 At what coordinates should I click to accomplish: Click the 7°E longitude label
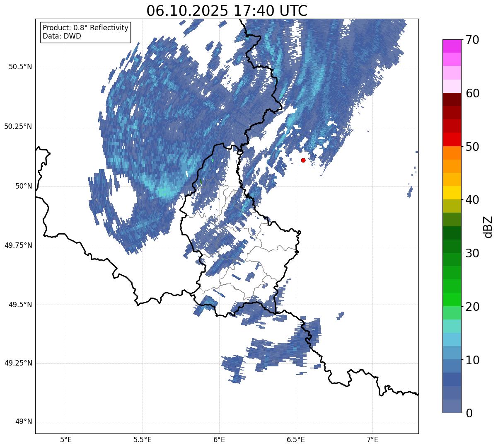tap(373, 439)
